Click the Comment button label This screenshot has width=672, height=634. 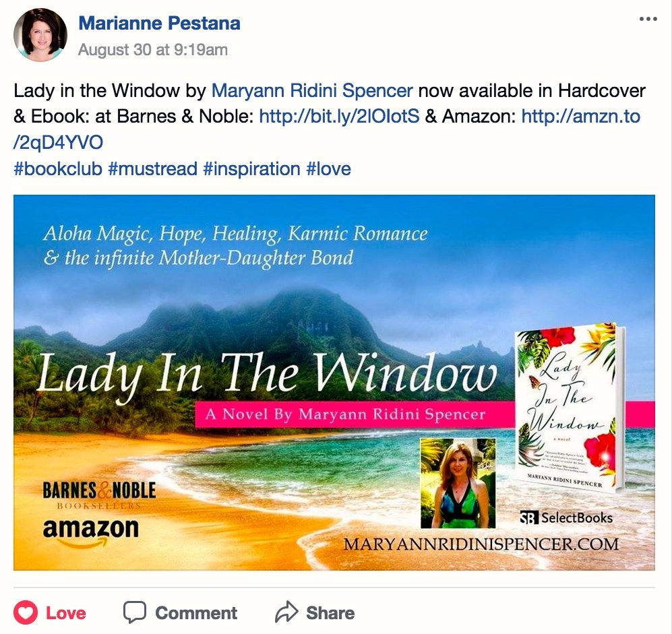click(196, 613)
